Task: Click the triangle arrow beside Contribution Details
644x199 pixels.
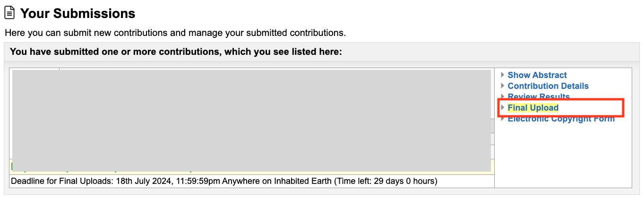Action: 503,86
